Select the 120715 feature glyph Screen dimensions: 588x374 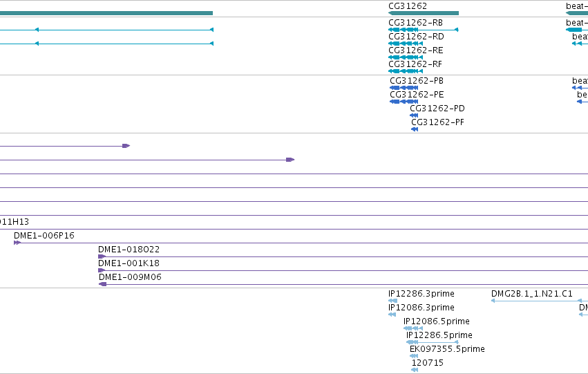click(x=415, y=371)
